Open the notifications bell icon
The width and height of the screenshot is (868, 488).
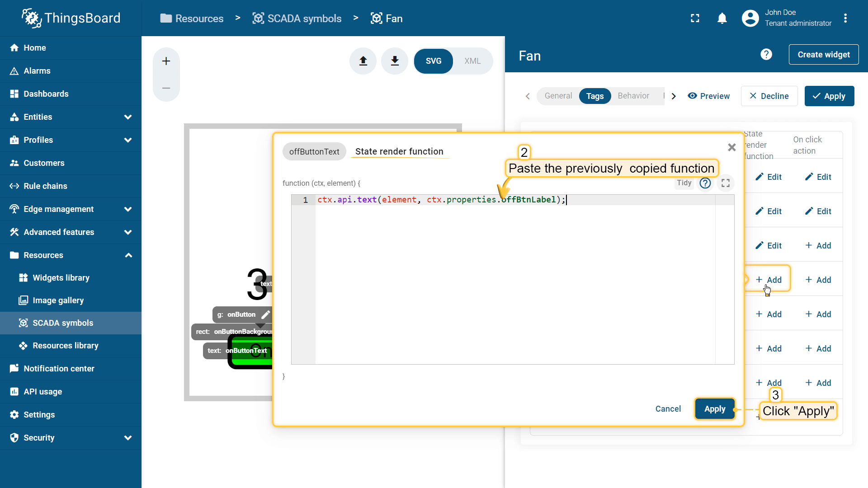(722, 18)
